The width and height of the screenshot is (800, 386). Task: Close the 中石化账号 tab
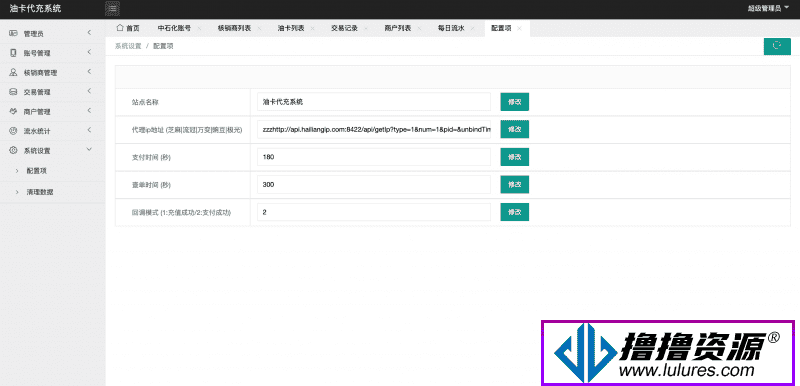tap(199, 29)
